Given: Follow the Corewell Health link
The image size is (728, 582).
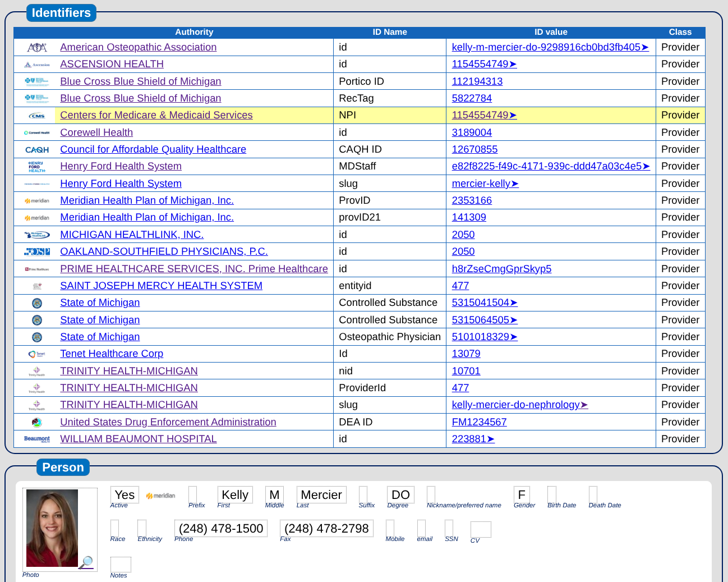Looking at the screenshot, I should 96,132.
